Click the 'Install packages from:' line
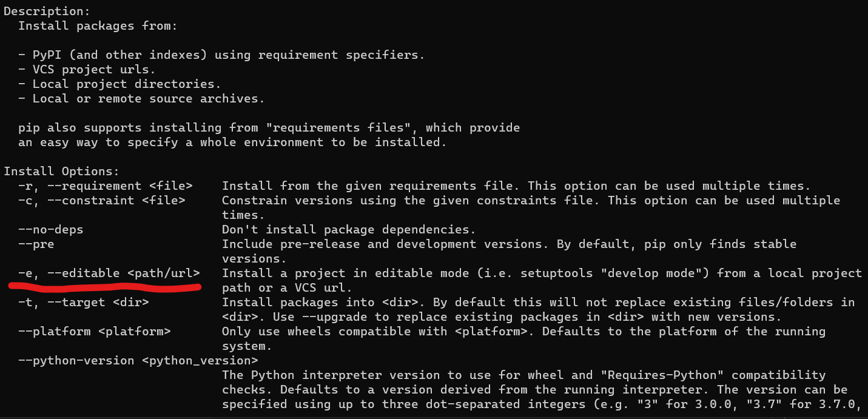 point(98,26)
